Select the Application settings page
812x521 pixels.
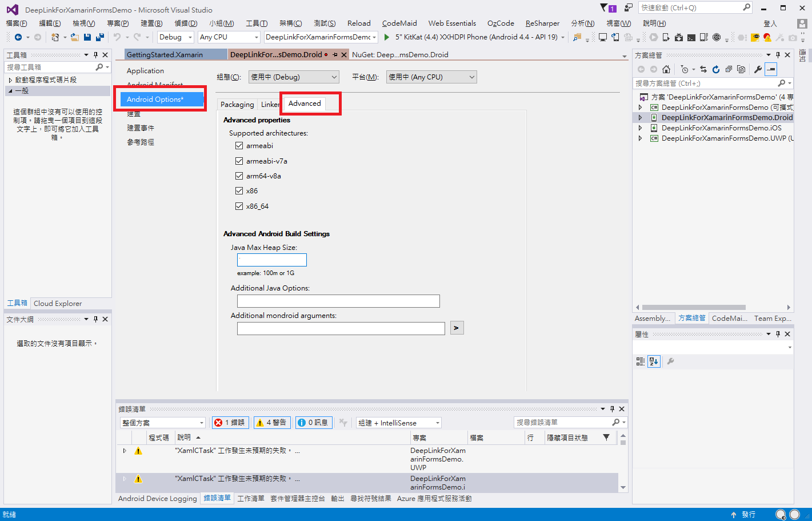[145, 71]
